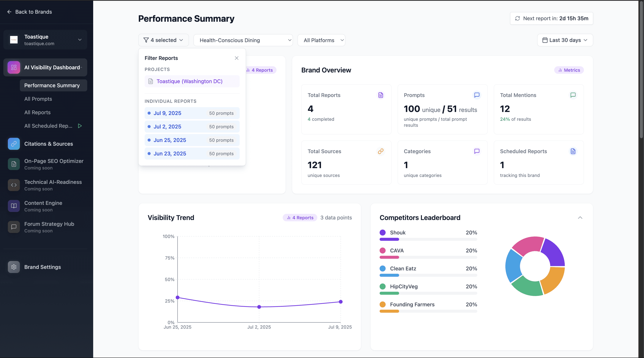Click the Brand Settings gear icon
The image size is (644, 358).
tap(14, 267)
